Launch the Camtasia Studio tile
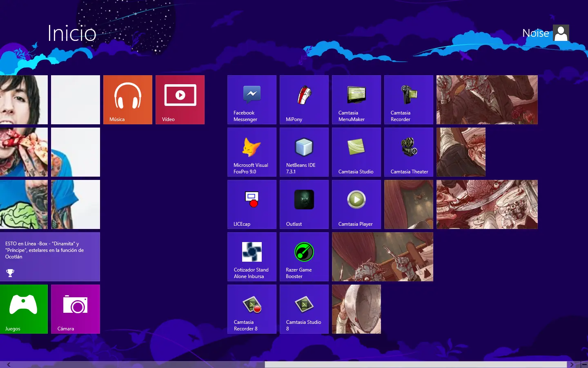 pyautogui.click(x=356, y=152)
